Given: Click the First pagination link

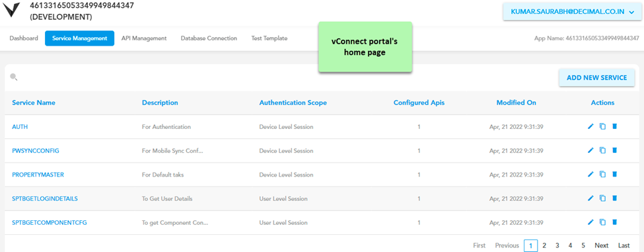Looking at the screenshot, I should 480,245.
